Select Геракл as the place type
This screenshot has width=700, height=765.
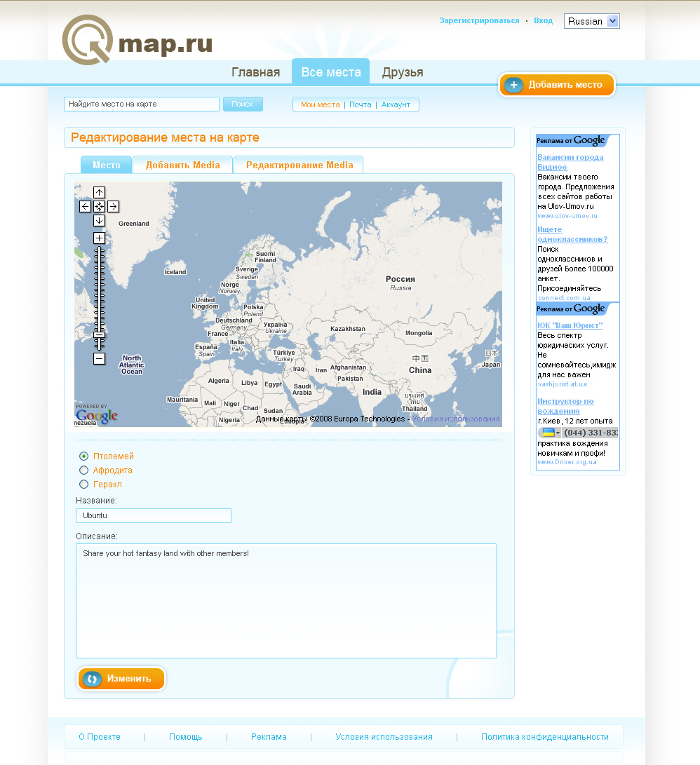coord(83,484)
